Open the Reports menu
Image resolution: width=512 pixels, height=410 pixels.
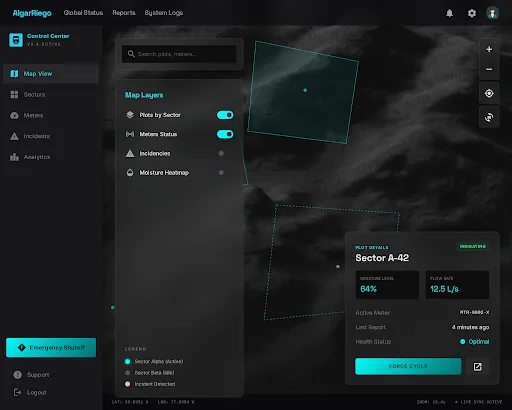[124, 13]
